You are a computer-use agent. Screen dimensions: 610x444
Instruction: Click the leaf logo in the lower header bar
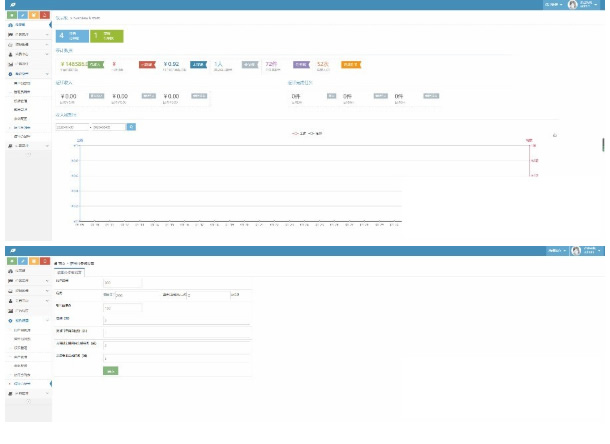12,251
